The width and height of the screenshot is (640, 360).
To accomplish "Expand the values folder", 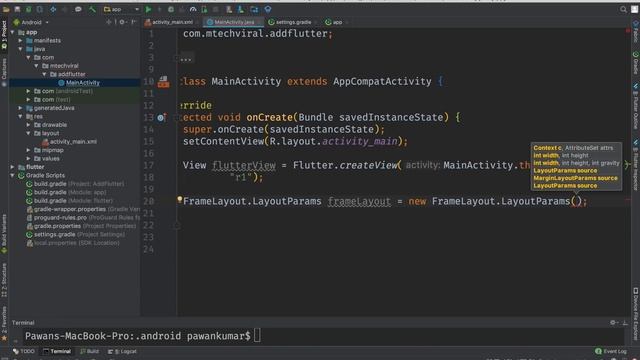I will 28,158.
